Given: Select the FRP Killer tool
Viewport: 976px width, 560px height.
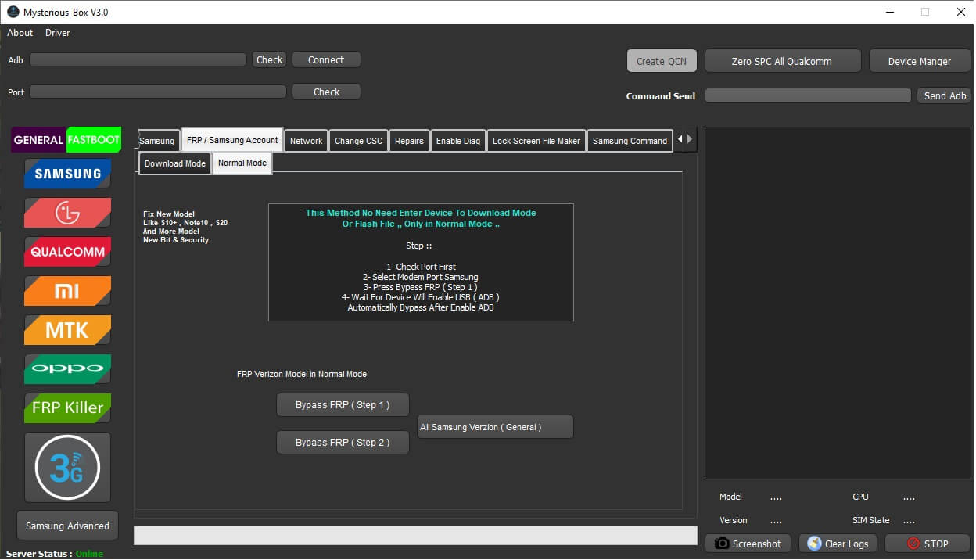Looking at the screenshot, I should 67,407.
